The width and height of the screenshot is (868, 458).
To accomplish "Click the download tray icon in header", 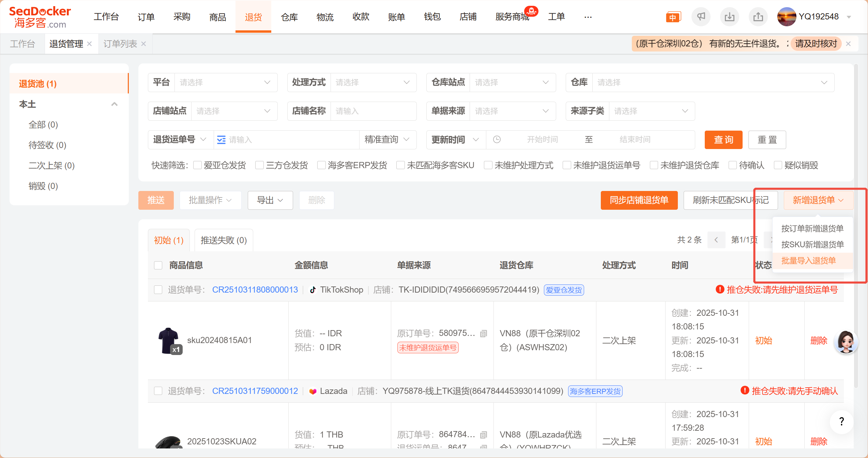I will pyautogui.click(x=729, y=16).
